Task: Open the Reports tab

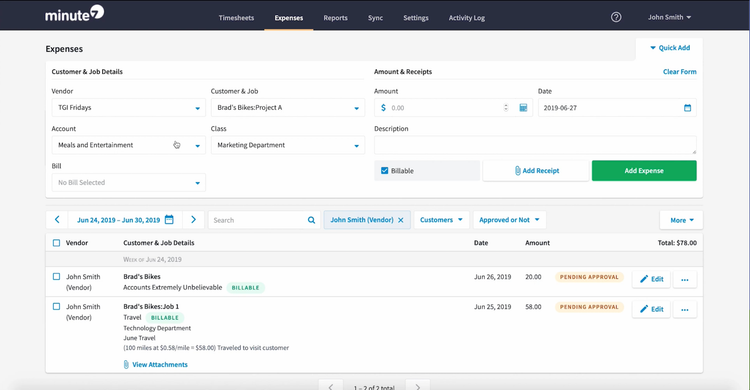Action: (x=335, y=18)
